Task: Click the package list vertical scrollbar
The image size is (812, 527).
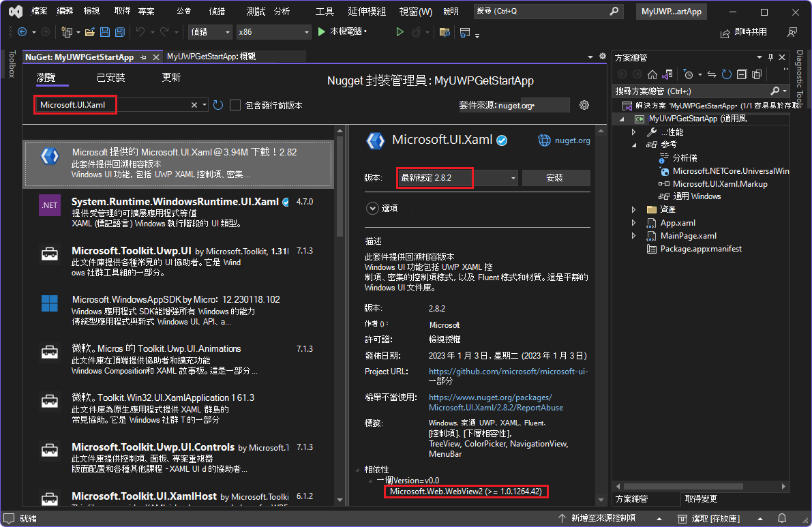Action: 340,186
